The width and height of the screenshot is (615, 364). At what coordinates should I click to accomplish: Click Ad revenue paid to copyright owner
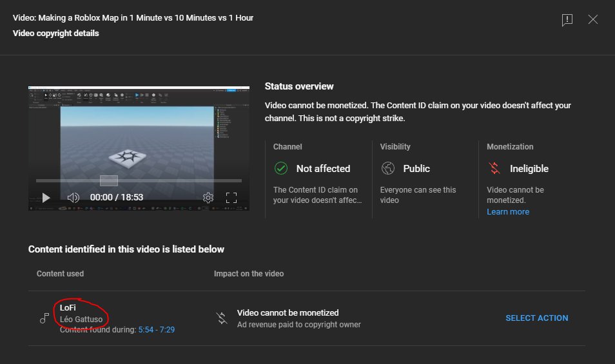[299, 325]
